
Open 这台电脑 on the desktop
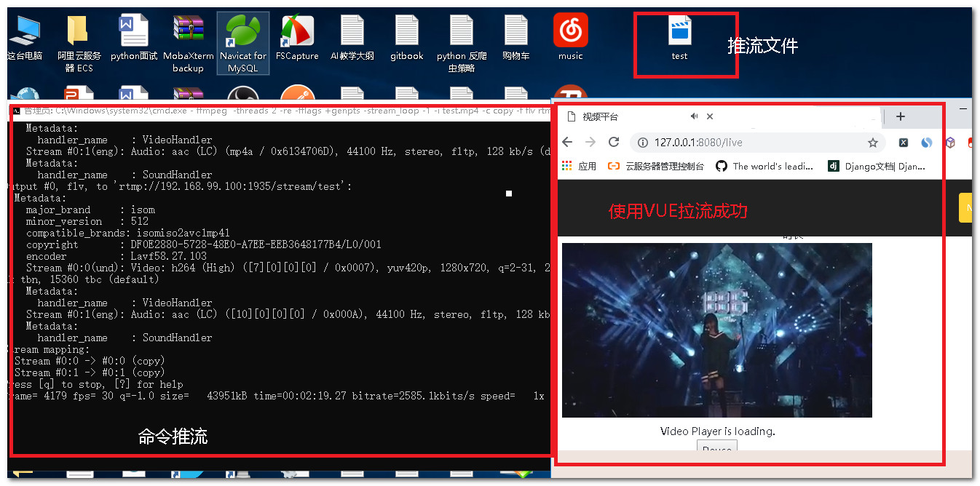pyautogui.click(x=26, y=33)
